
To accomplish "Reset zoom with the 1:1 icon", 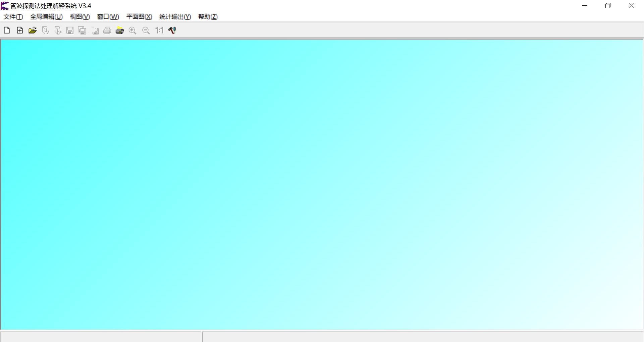I will click(x=159, y=31).
